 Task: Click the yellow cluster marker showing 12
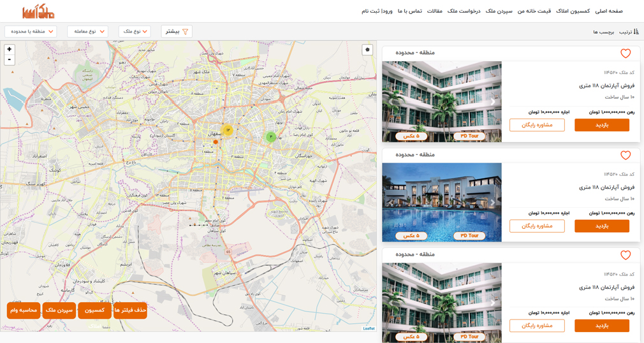(228, 130)
